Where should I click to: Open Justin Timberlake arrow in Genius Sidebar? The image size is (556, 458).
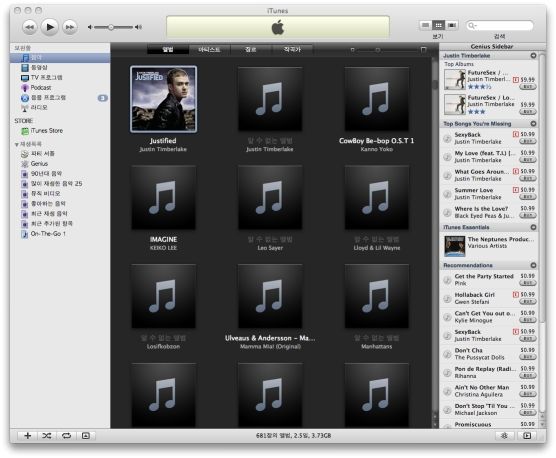pyautogui.click(x=533, y=56)
